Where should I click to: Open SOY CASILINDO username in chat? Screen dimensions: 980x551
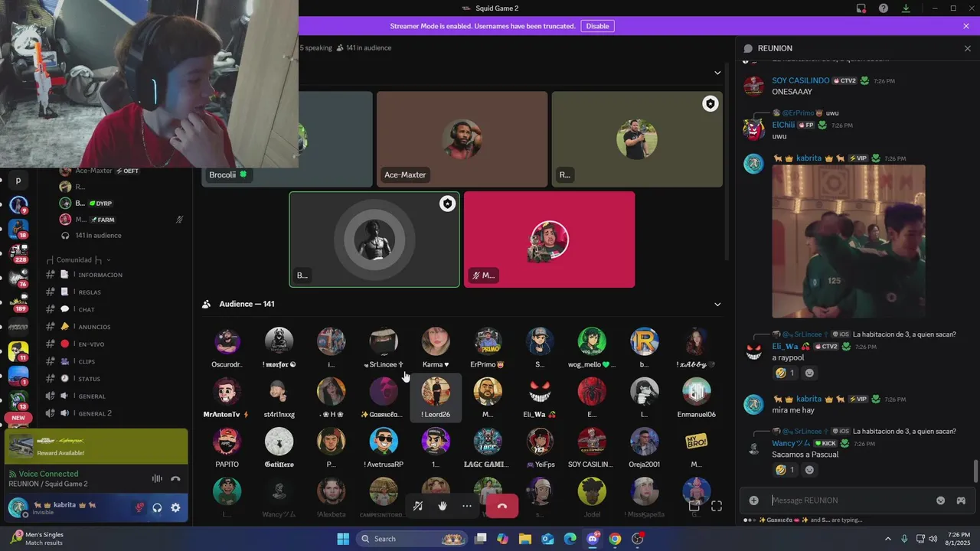coord(801,80)
